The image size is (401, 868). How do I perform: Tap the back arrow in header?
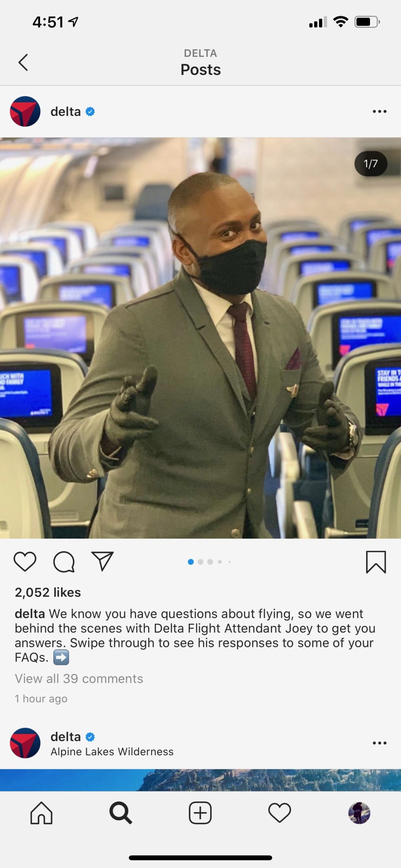[23, 62]
